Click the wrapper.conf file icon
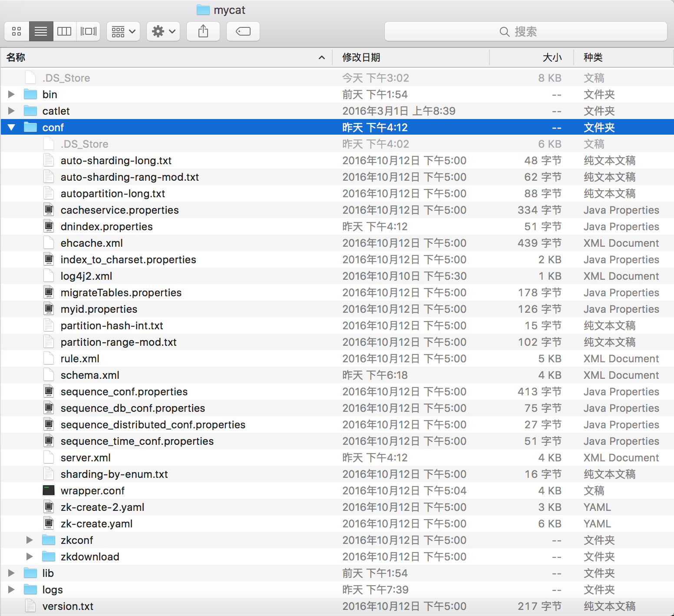674x616 pixels. pyautogui.click(x=49, y=490)
